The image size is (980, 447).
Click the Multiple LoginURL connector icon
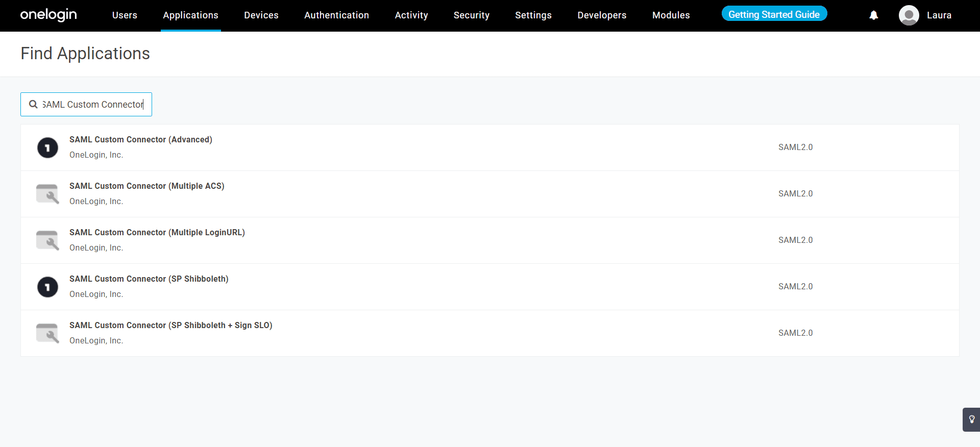(47, 240)
